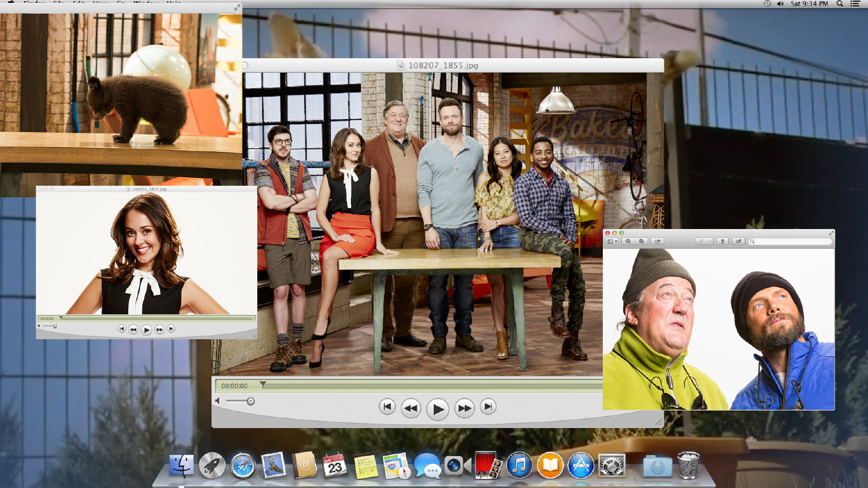
Task: Skip to beginning in small QuickTime window
Action: [122, 329]
